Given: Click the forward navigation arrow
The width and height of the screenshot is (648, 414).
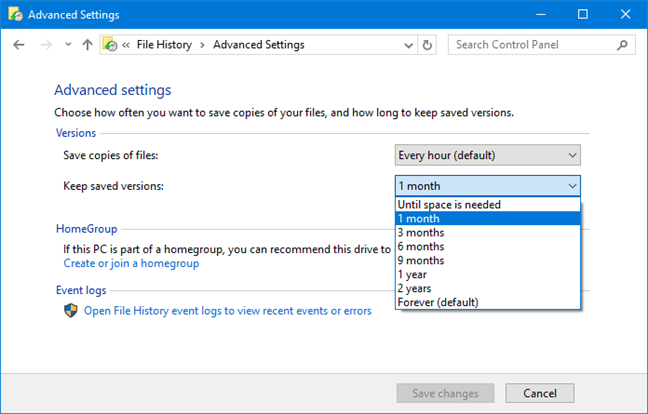Looking at the screenshot, I should point(46,45).
